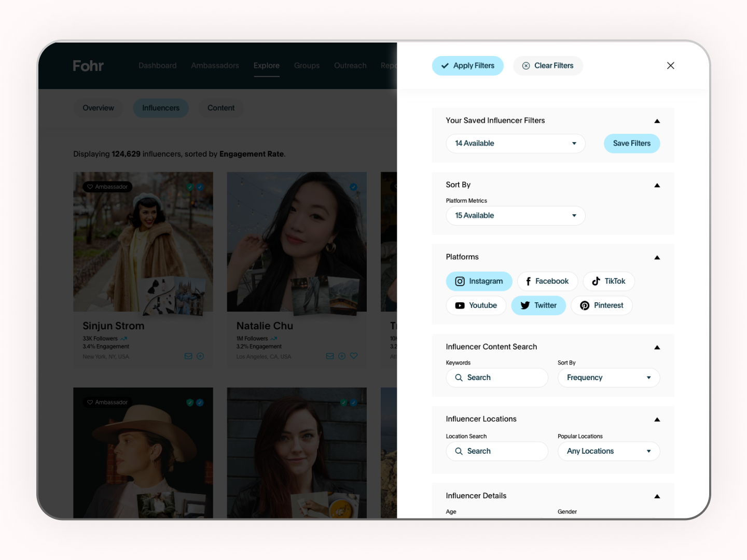The height and width of the screenshot is (560, 747).
Task: Toggle the TikTok platform filter
Action: click(x=608, y=281)
